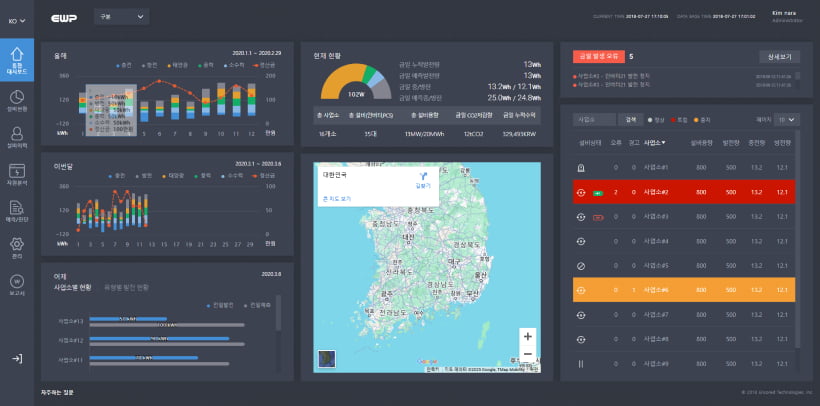
Task: Toggle 전일발전 legend in 어제 panel
Action: coord(220,305)
